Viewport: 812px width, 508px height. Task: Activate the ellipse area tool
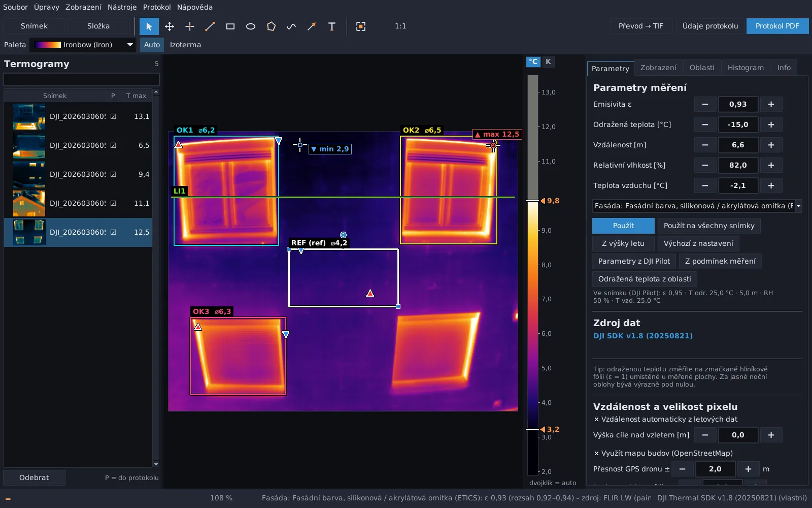[251, 26]
